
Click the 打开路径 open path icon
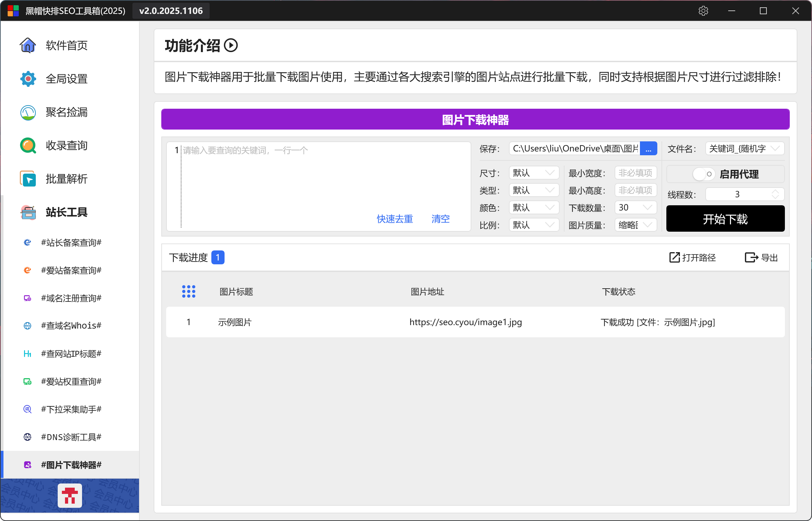click(674, 257)
